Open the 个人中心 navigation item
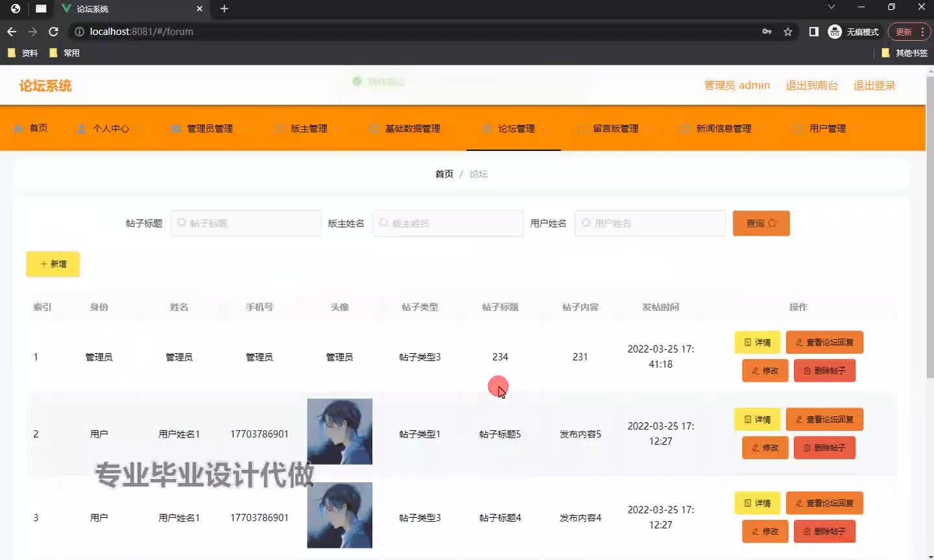The height and width of the screenshot is (560, 934). [x=112, y=128]
